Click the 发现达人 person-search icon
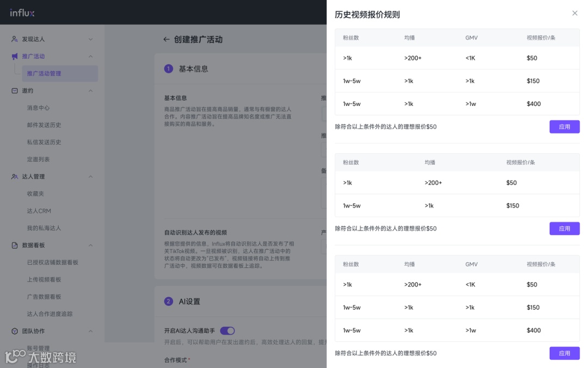The height and width of the screenshot is (368, 588). point(14,39)
